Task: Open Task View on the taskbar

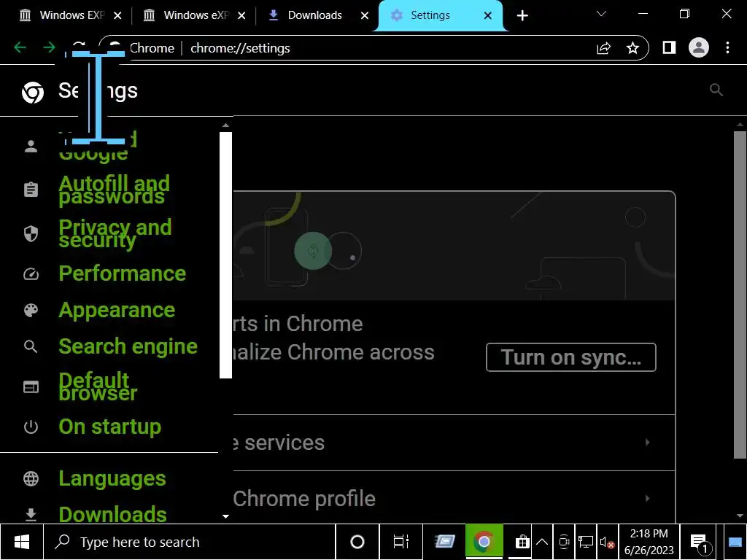Action: click(401, 542)
